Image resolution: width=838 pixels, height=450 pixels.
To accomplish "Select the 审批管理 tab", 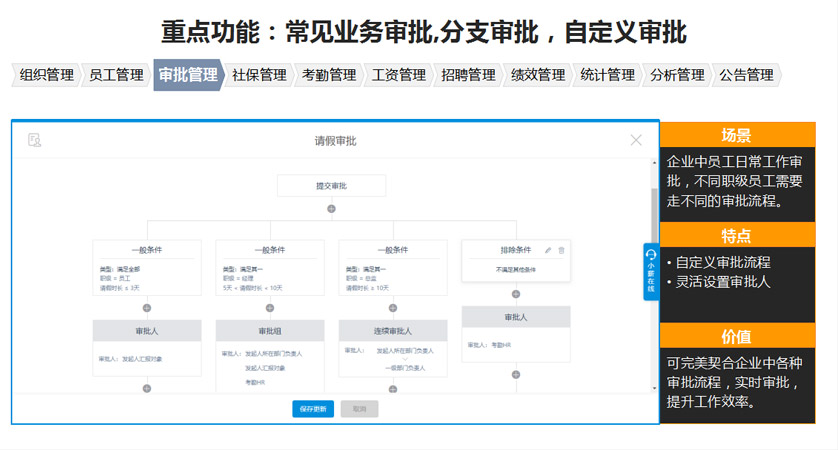I will (187, 75).
